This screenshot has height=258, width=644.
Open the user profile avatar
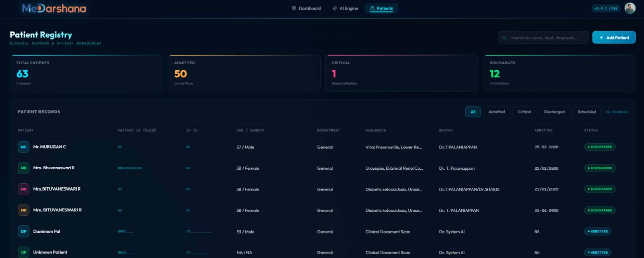tap(630, 8)
